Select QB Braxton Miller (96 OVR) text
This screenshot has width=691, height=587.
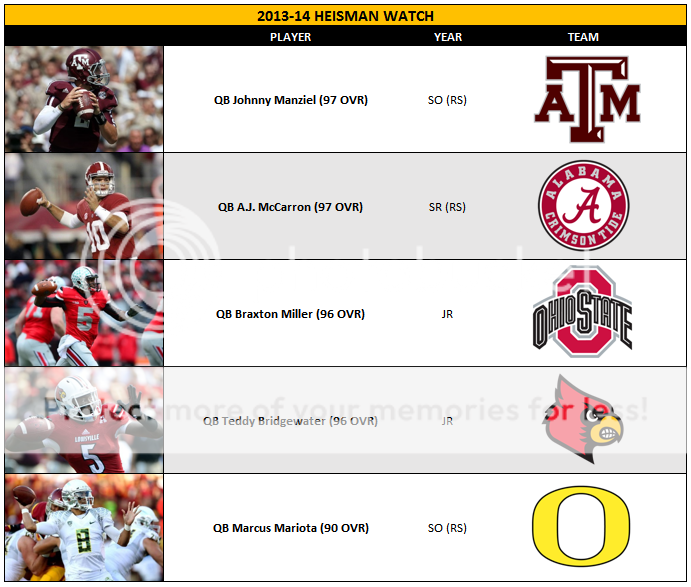point(290,314)
